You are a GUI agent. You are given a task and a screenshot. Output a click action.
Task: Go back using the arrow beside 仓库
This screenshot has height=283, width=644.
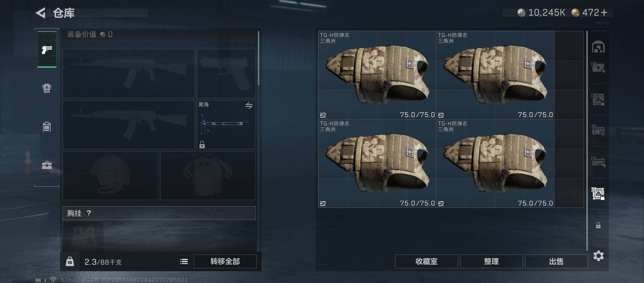point(41,13)
